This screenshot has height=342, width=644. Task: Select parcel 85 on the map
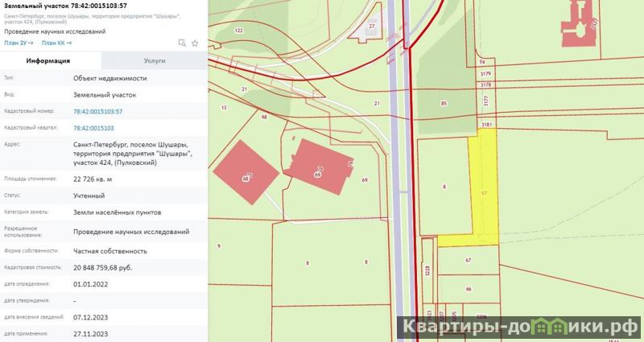point(444,103)
